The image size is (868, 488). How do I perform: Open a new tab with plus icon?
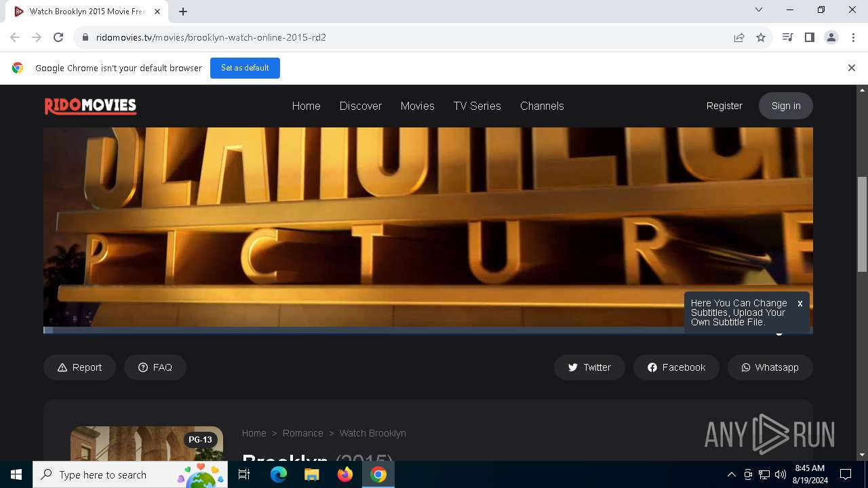coord(183,12)
